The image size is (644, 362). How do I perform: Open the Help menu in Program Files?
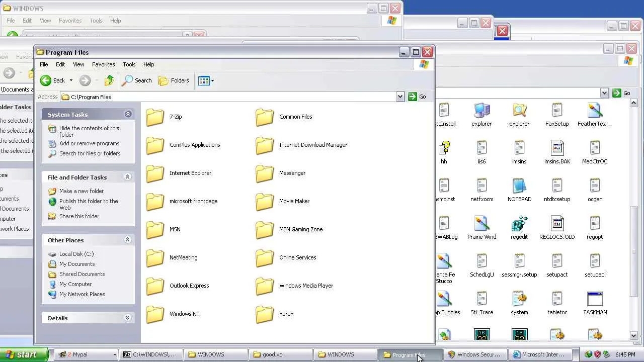point(148,64)
